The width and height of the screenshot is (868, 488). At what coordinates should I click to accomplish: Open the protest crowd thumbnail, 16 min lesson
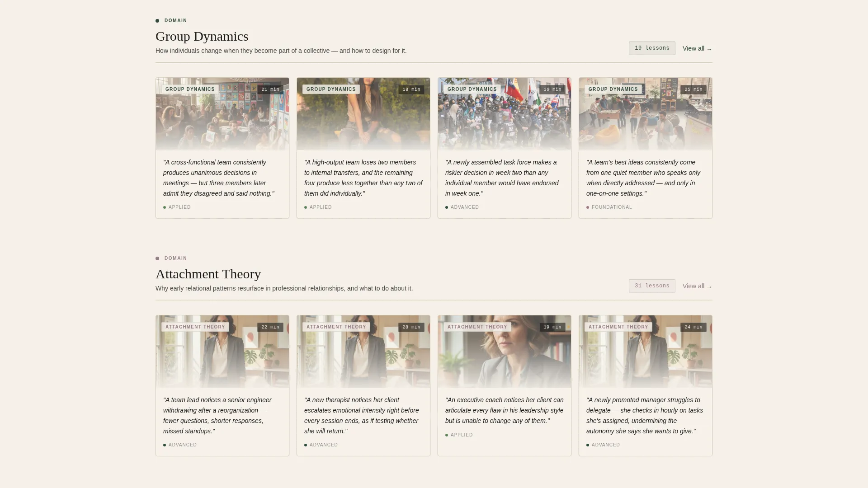(x=505, y=114)
